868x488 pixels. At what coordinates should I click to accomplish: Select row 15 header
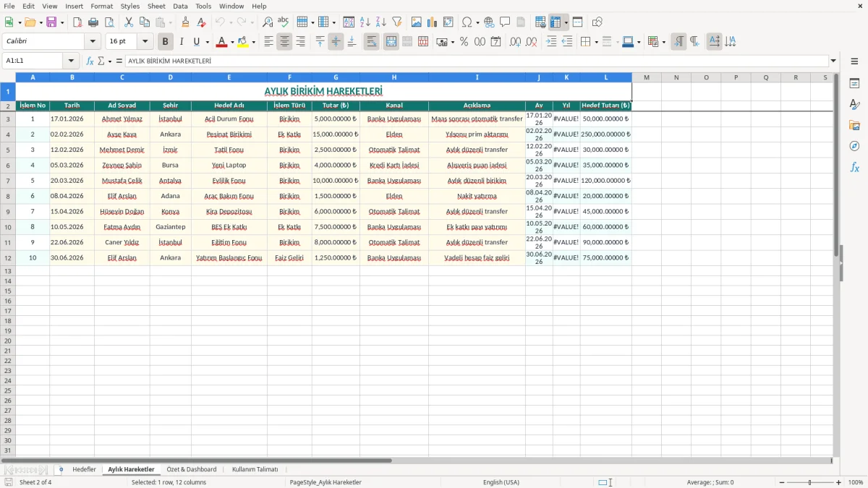[x=8, y=291]
